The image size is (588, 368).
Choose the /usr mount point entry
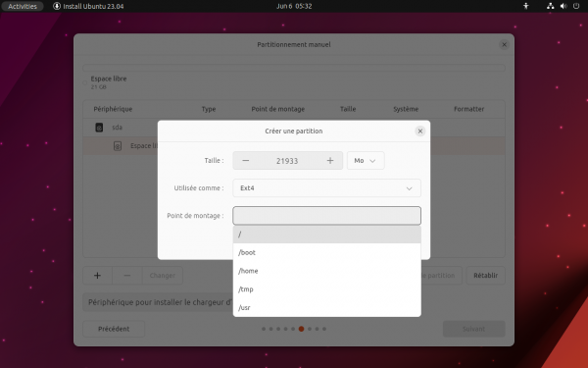pyautogui.click(x=326, y=307)
